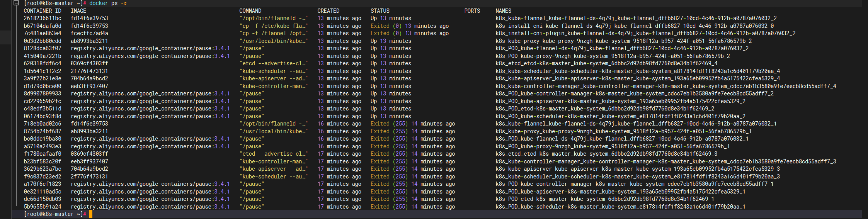Click the 'docker ps -a' command text
868x219 pixels.
108,3
